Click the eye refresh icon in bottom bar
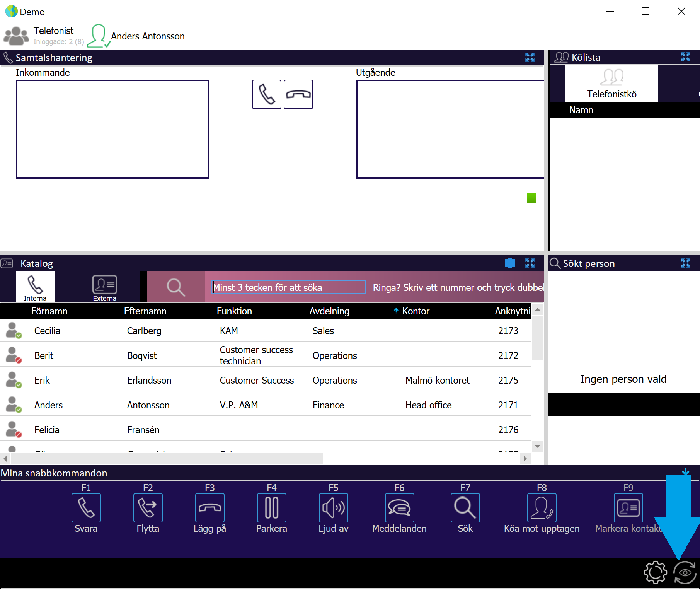The height and width of the screenshot is (589, 700). click(685, 572)
